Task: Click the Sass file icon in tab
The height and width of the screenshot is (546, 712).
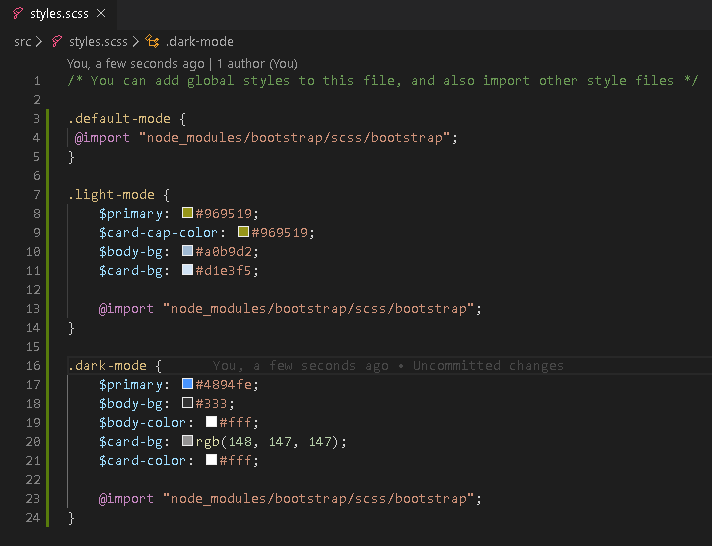Action: click(18, 14)
